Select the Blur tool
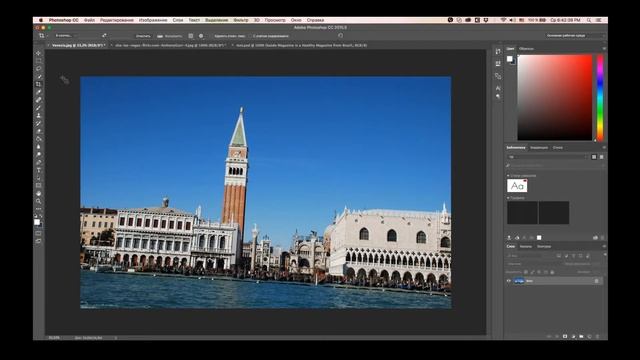This screenshot has width=640, height=360. (39, 147)
